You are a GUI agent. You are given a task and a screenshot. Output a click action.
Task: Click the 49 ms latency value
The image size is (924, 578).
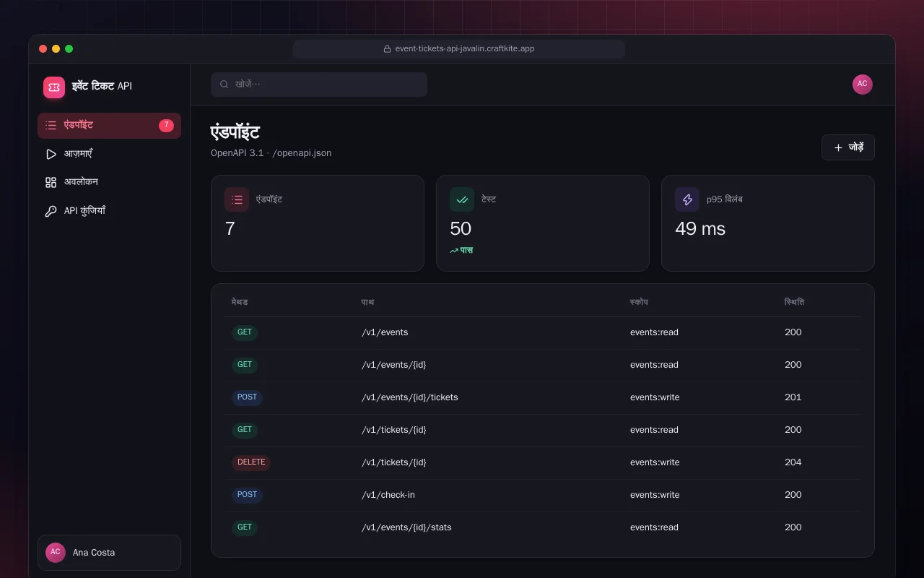coord(700,229)
